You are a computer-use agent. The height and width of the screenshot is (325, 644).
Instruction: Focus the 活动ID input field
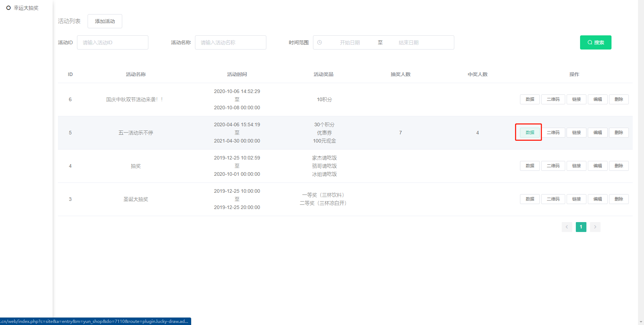[113, 42]
